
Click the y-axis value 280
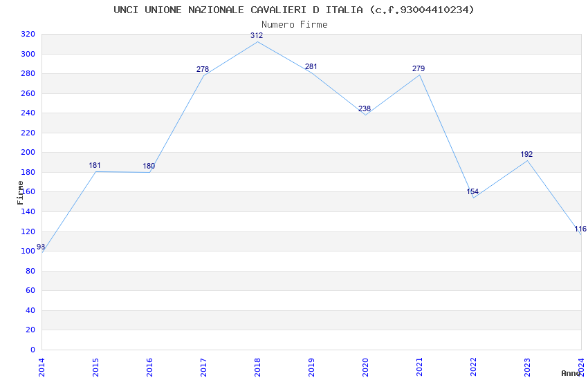(x=28, y=74)
